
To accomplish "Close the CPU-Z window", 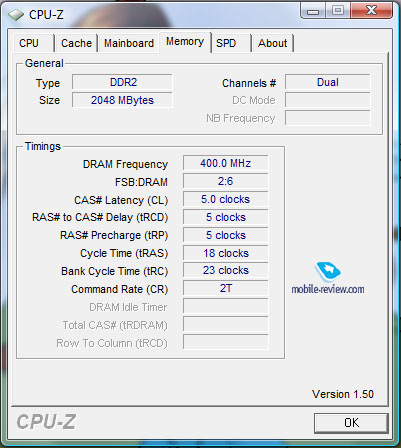I will (x=371, y=11).
